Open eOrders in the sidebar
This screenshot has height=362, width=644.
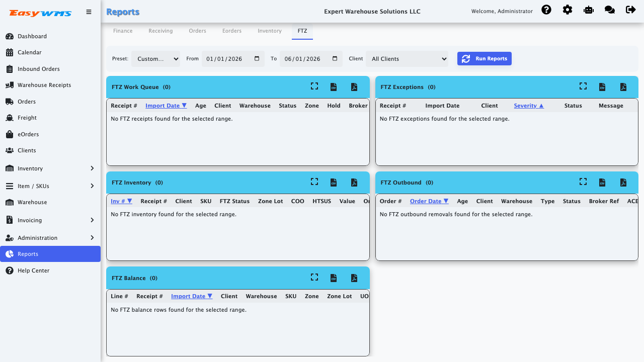pyautogui.click(x=50, y=134)
